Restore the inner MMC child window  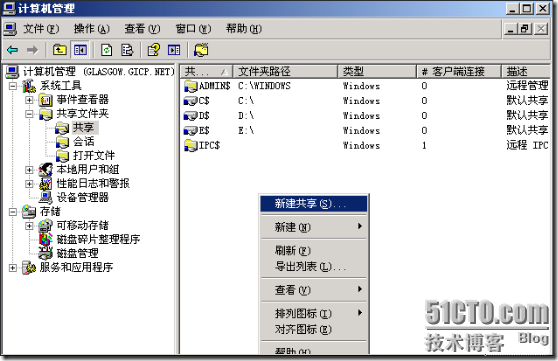tap(525, 28)
